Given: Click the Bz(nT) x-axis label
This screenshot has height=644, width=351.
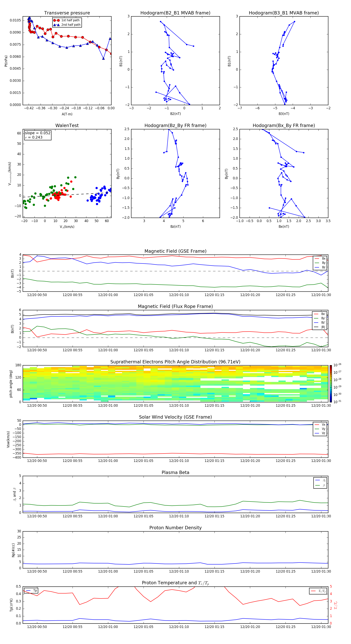Looking at the screenshot, I should (175, 227).
